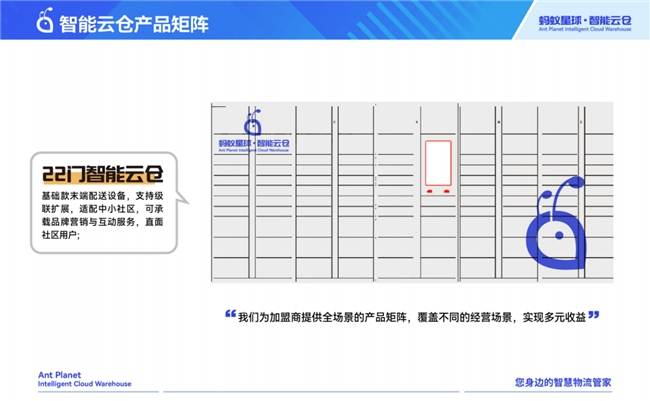Click the 22门智能云仓 callout title
This screenshot has width=650, height=401.
click(103, 174)
